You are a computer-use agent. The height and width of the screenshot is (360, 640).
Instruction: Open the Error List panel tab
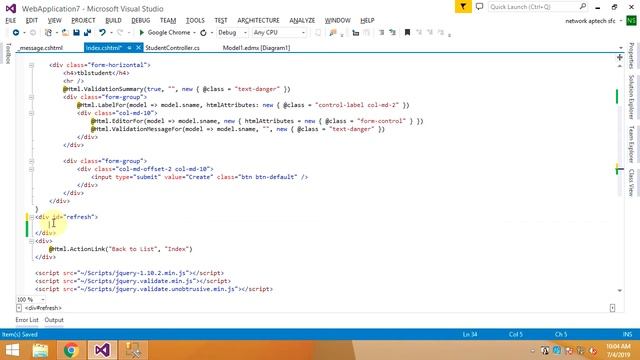click(27, 320)
